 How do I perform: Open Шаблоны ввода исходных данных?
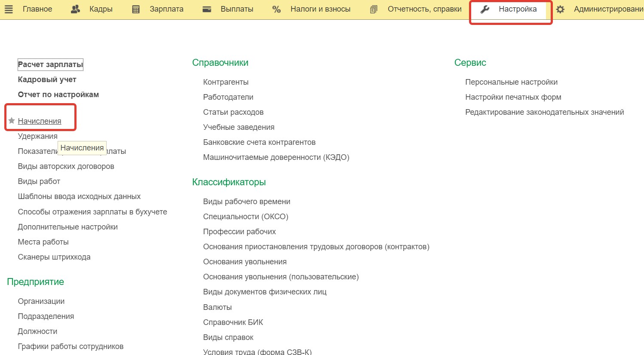pyautogui.click(x=79, y=196)
